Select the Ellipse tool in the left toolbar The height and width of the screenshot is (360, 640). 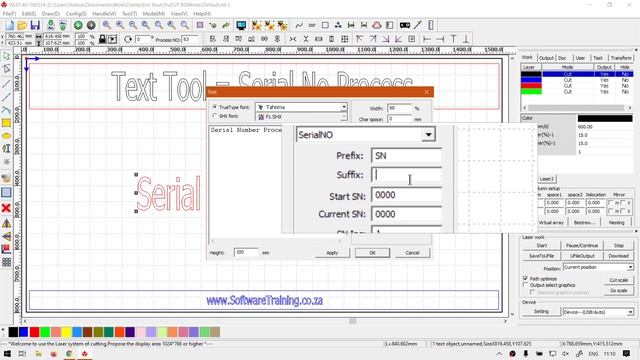pyautogui.click(x=6, y=136)
